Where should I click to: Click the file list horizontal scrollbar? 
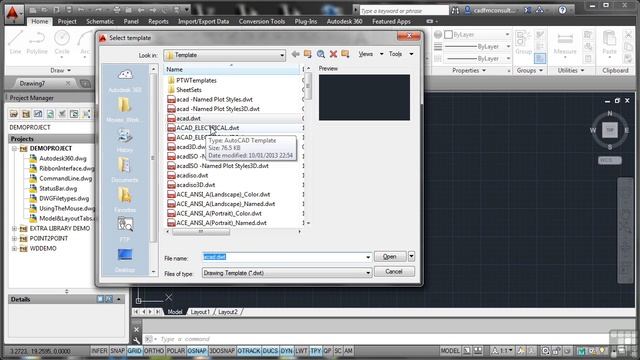[201, 232]
